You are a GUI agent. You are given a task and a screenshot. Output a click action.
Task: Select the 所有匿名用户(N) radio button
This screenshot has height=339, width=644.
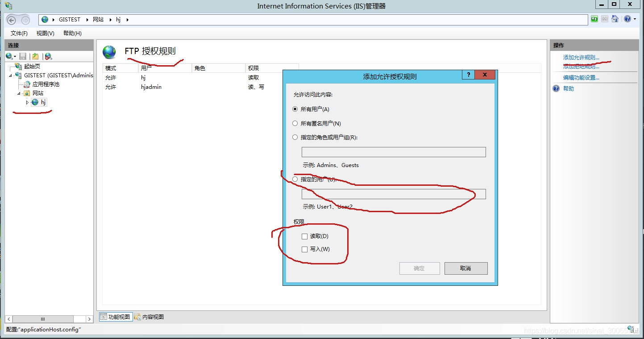click(x=295, y=123)
